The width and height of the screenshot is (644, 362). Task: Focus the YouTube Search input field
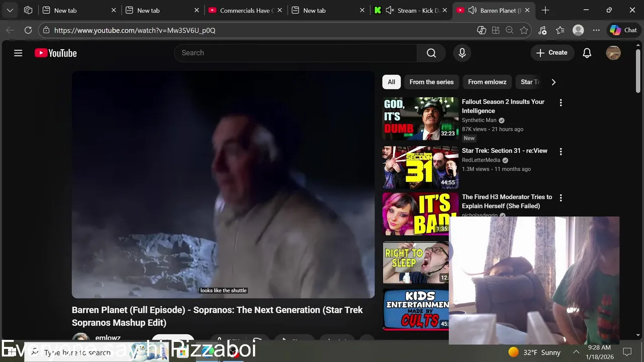[296, 53]
